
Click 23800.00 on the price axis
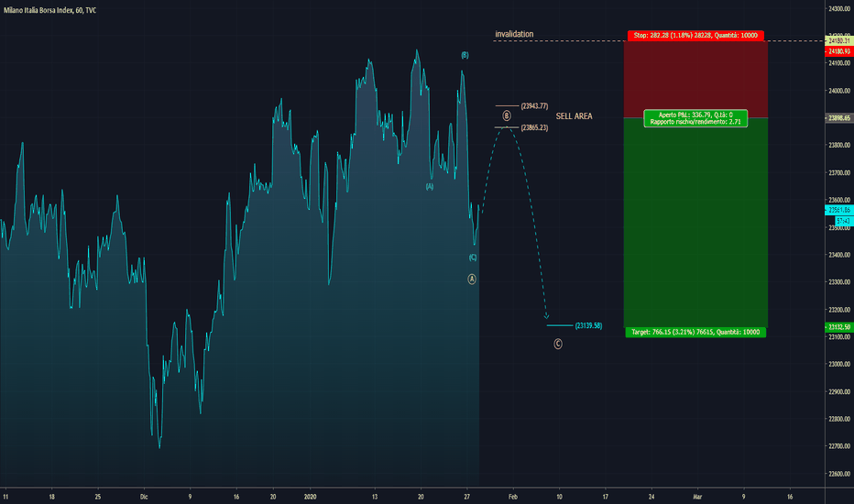pos(839,146)
